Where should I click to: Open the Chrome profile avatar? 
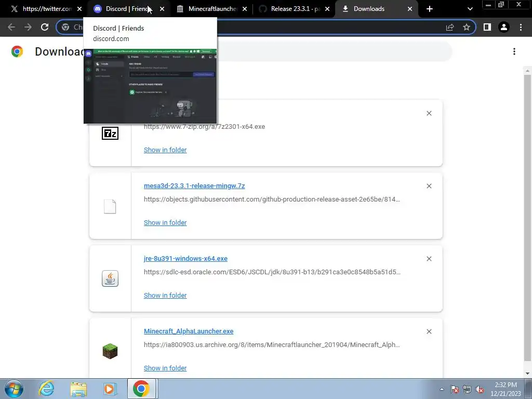504,27
